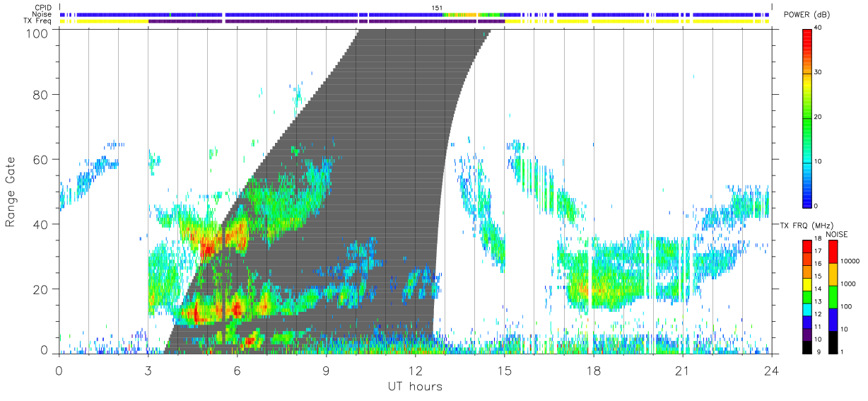Click the x-axis tick label '6'
The height and width of the screenshot is (401, 868).
pos(237,370)
